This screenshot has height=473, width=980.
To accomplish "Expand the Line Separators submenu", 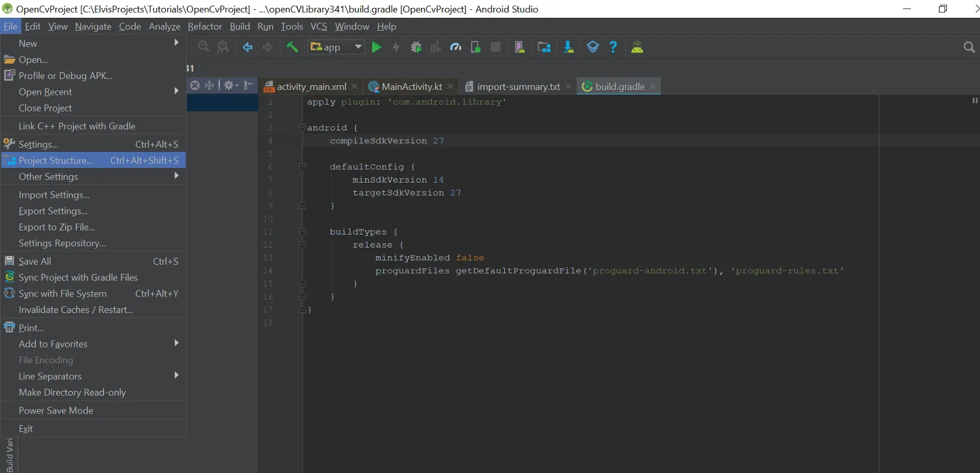I will [93, 376].
